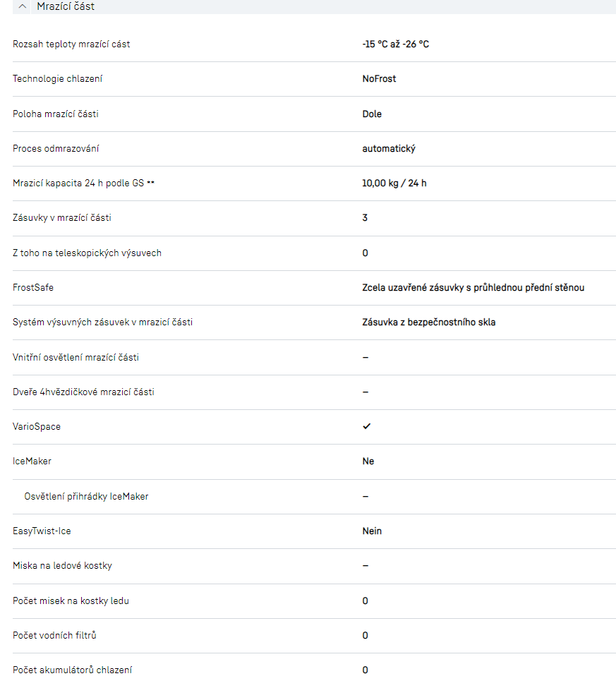Click the temperature range -15 °C až -26 °C
The width and height of the screenshot is (616, 676).
(395, 44)
